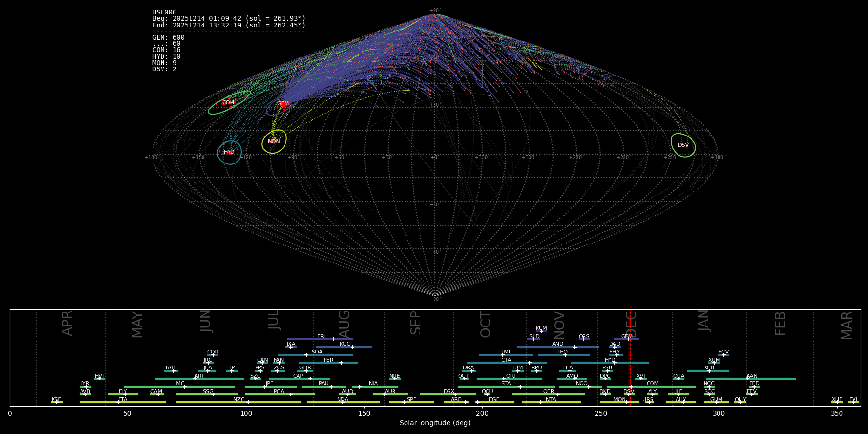
Task: Select the 'Beg: 20251214 01:09:42' line
Action: pos(229,19)
